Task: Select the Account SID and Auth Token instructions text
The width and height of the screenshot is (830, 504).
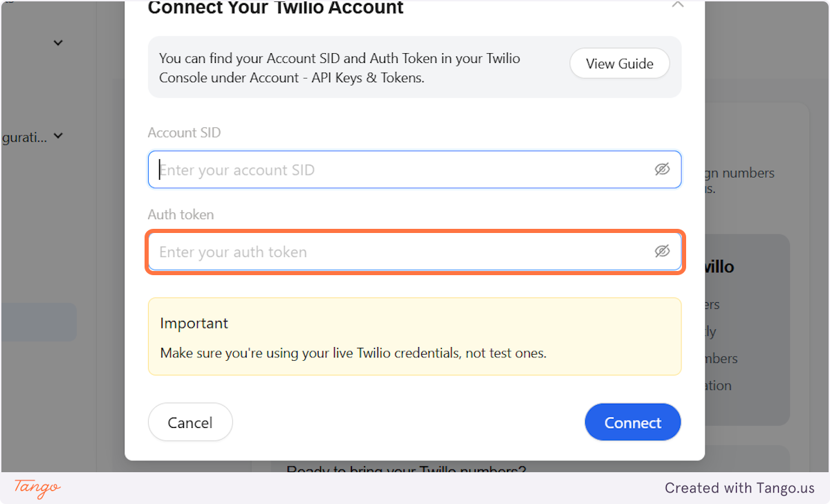Action: click(x=340, y=68)
